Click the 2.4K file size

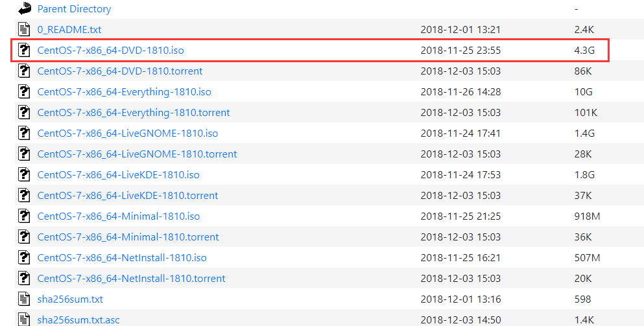click(584, 30)
